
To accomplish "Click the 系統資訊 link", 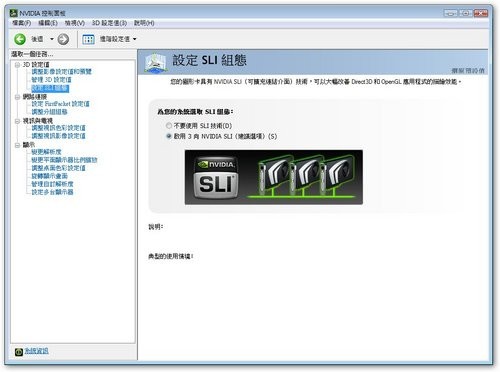I will 37,351.
